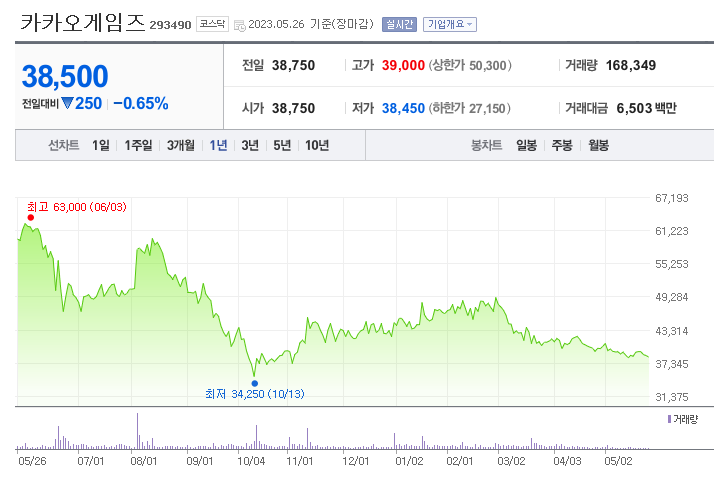Click the 카카오게임즈 stock title

click(x=82, y=23)
